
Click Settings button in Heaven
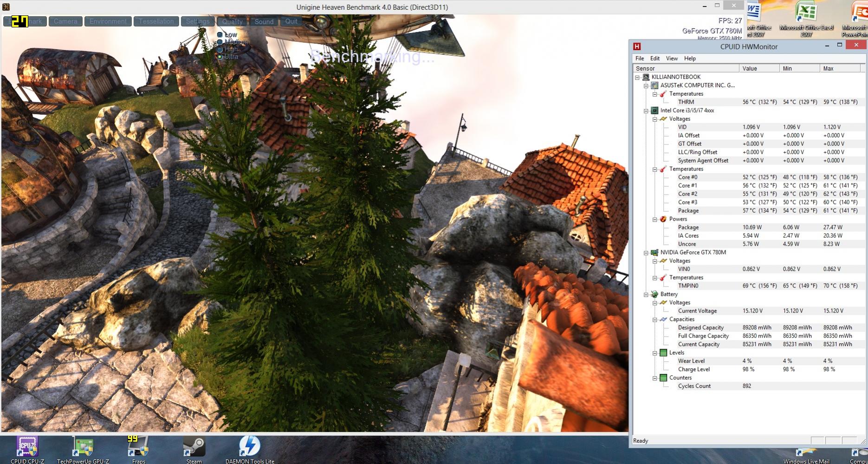[x=198, y=21]
